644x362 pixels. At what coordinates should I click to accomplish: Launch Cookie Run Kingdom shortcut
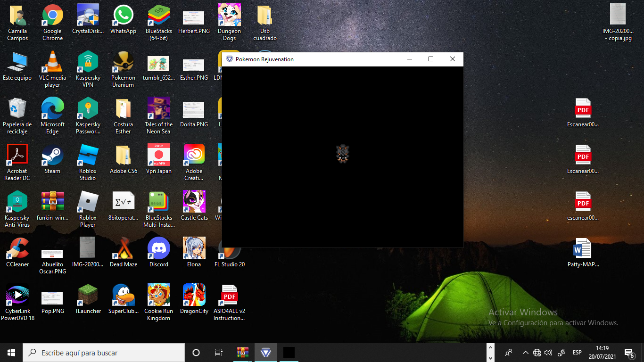pos(159,296)
